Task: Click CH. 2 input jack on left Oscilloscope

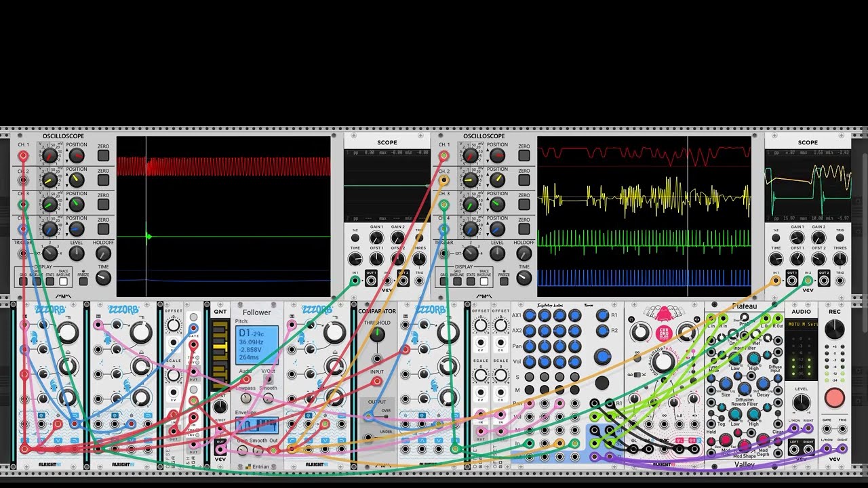Action: point(23,180)
